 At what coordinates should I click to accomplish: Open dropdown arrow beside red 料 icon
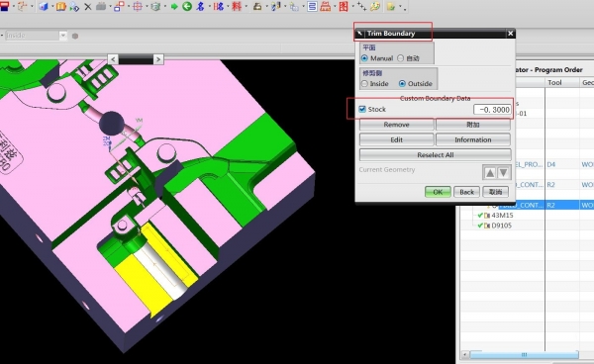coord(246,7)
